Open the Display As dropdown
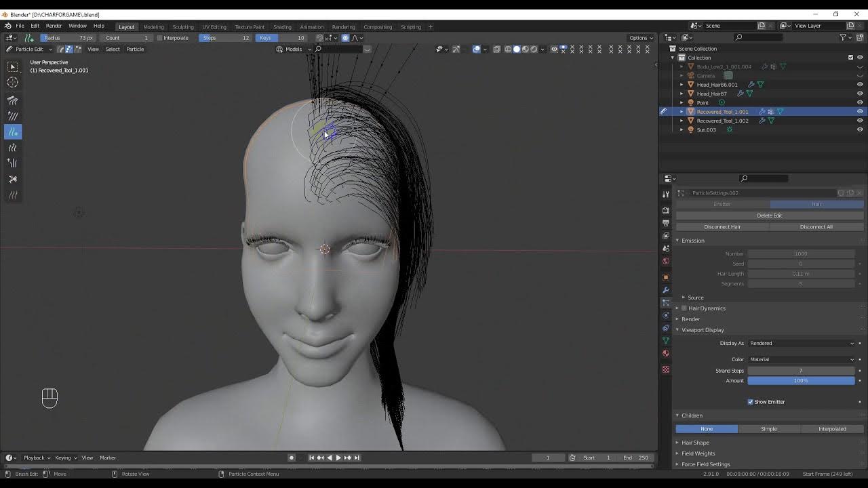 tap(802, 343)
